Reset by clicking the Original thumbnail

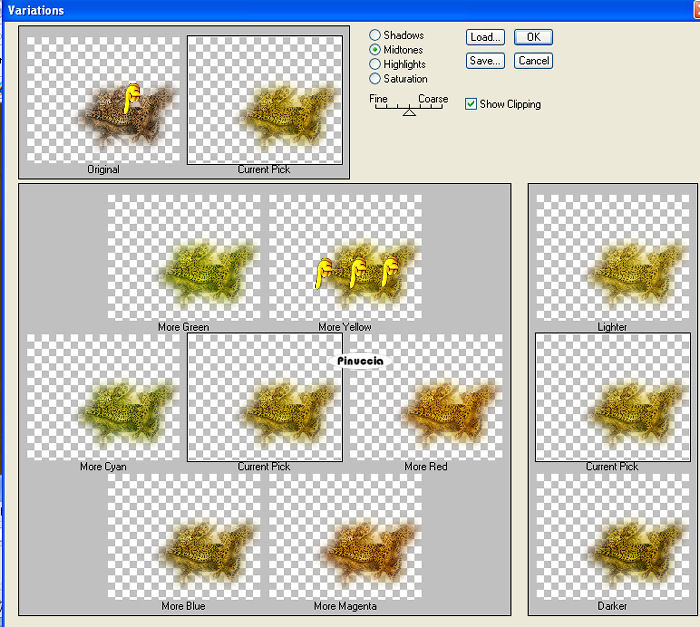click(x=103, y=100)
